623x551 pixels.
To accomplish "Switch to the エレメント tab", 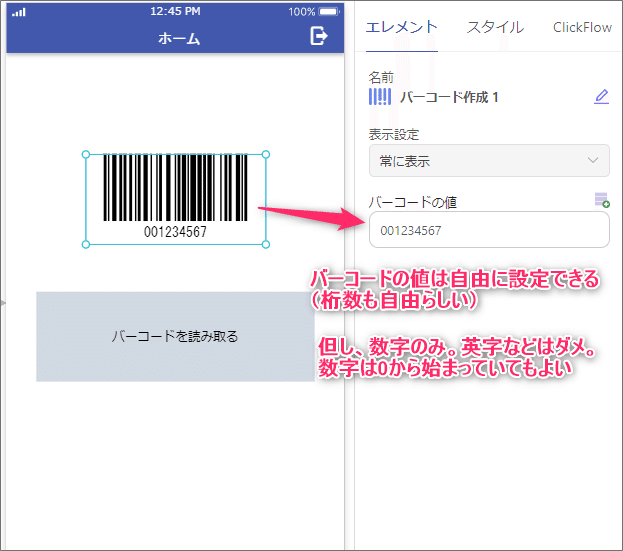I will (x=402, y=27).
